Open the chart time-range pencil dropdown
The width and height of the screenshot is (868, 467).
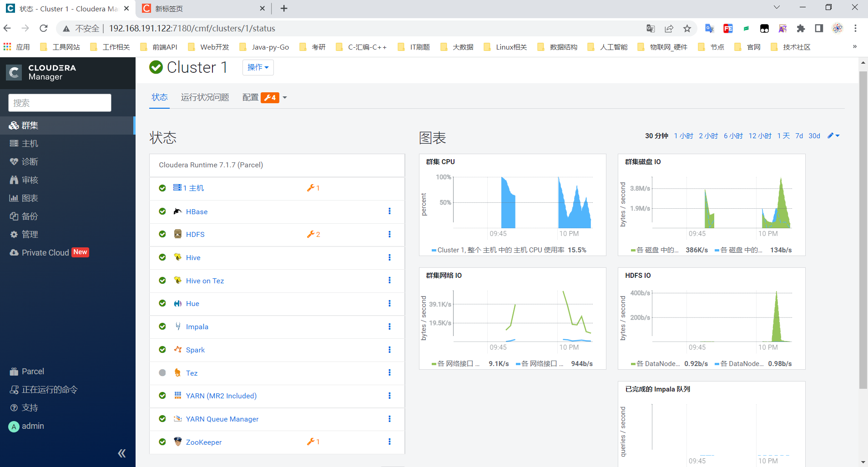point(834,135)
